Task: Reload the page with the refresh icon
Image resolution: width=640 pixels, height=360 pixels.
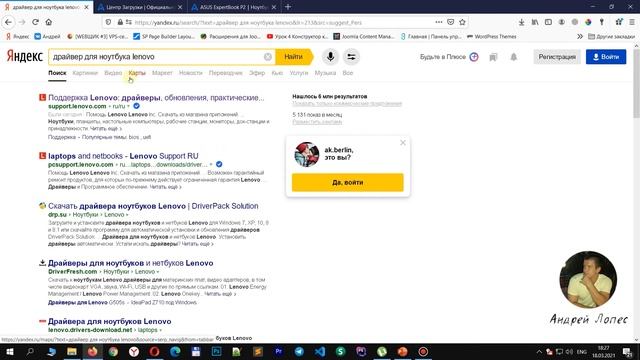Action: [36, 22]
